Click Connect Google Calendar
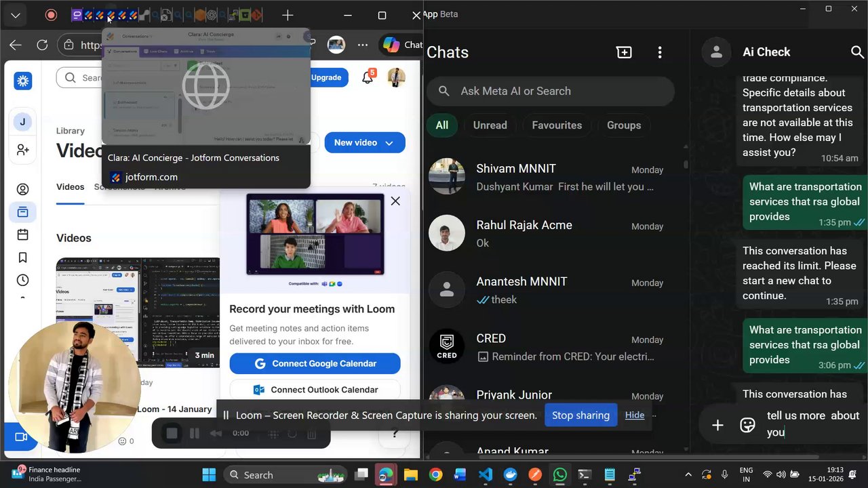Image resolution: width=868 pixels, height=488 pixels. pyautogui.click(x=315, y=363)
